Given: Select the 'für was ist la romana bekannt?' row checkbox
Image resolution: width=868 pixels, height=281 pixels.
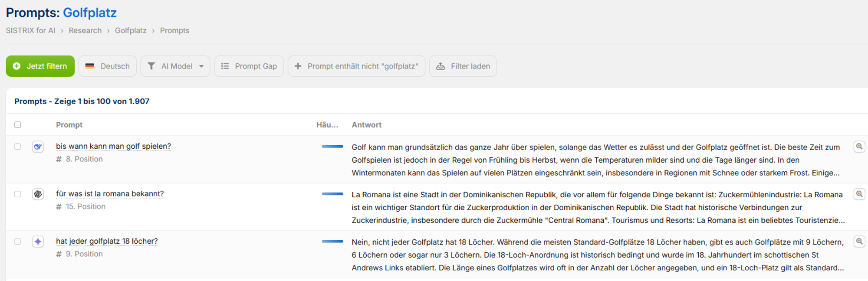Looking at the screenshot, I should [18, 194].
